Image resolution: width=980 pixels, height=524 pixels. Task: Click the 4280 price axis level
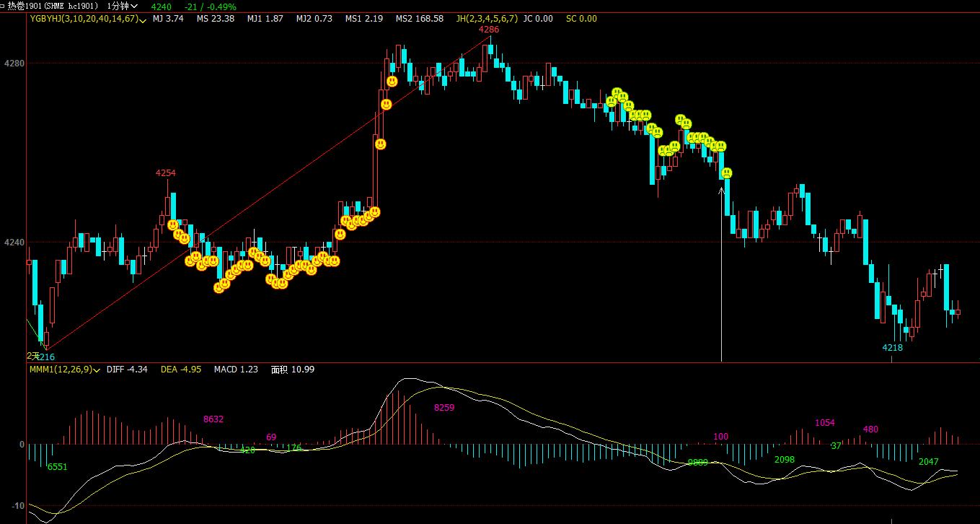[x=14, y=64]
